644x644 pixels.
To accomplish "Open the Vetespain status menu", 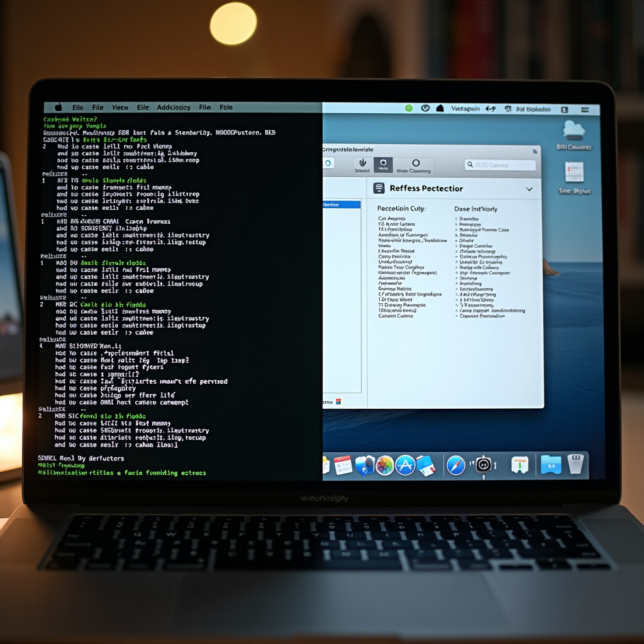I will tap(465, 108).
